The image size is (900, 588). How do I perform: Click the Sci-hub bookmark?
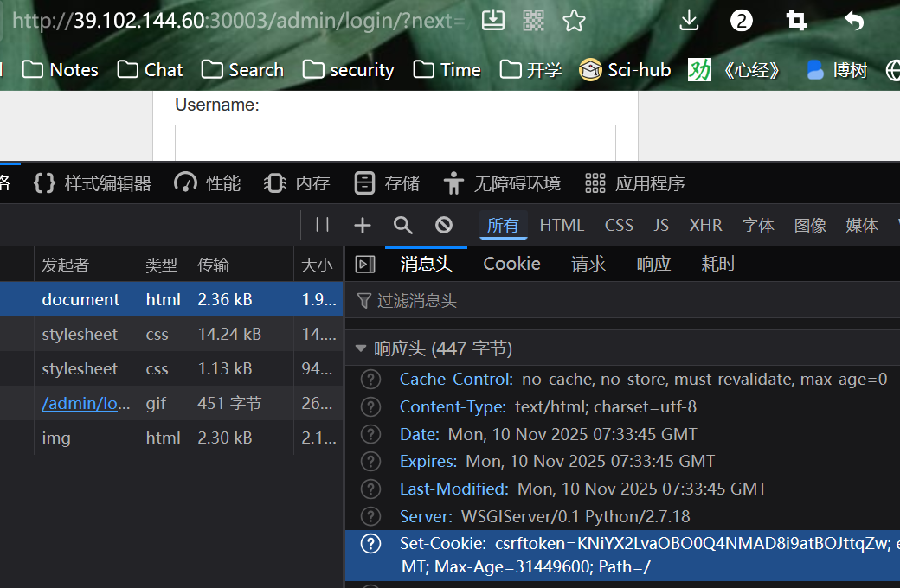[625, 70]
